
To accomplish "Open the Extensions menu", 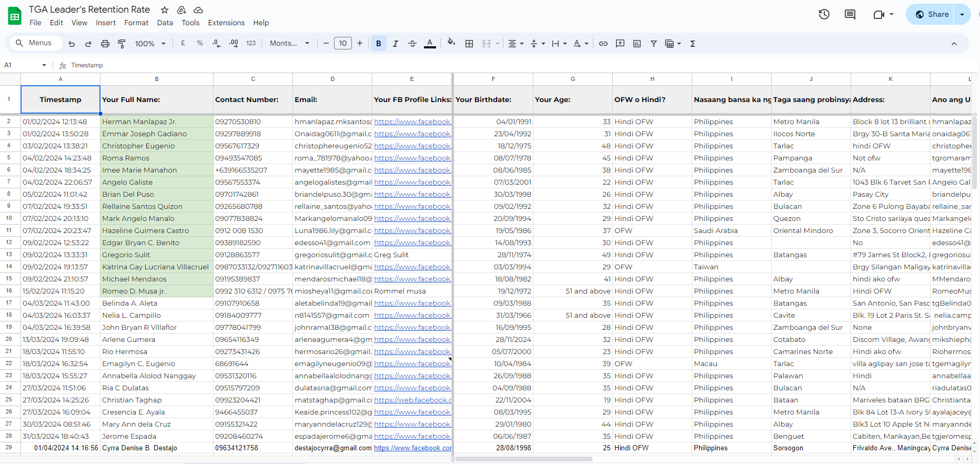I will click(x=226, y=23).
